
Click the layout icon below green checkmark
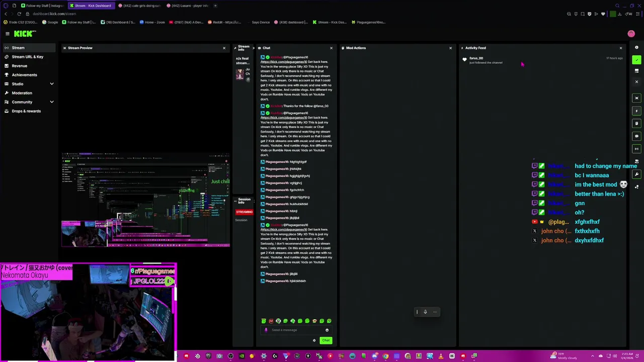[x=636, y=71]
